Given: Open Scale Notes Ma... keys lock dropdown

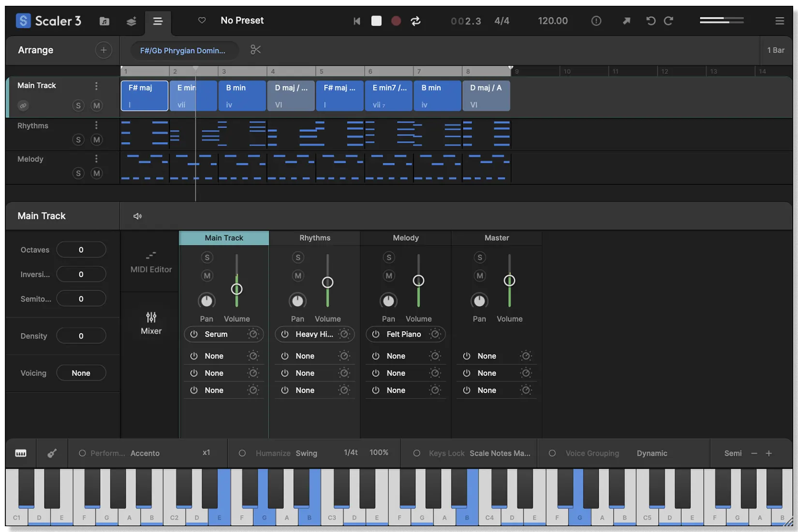Looking at the screenshot, I should [x=500, y=453].
